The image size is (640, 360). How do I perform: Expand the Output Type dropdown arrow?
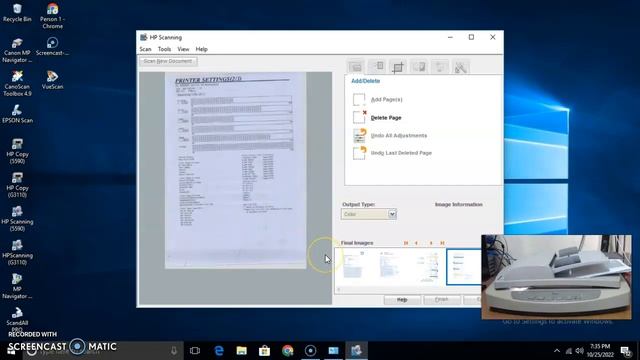[392, 214]
